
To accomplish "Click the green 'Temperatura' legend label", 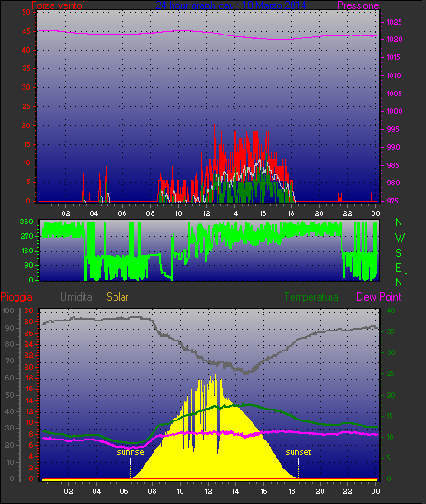I will coord(311,297).
